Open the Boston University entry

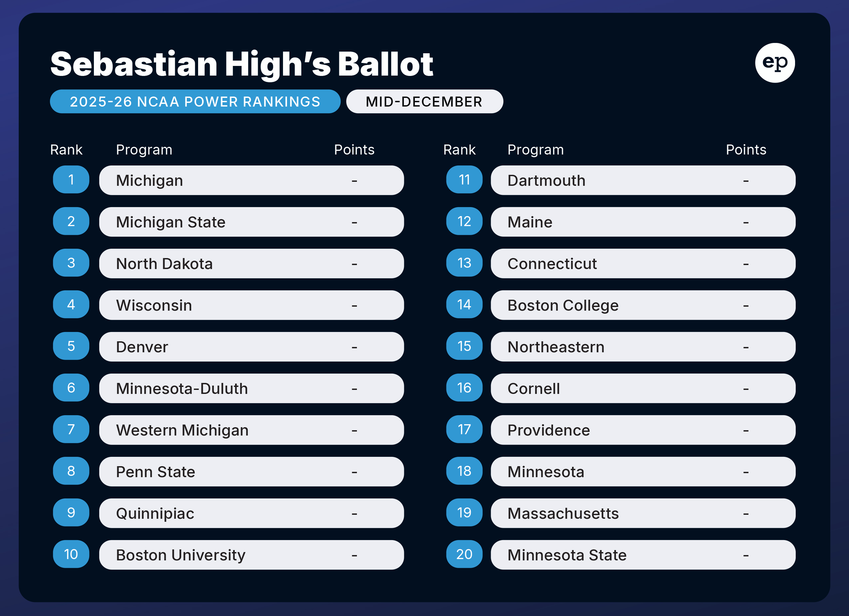point(251,555)
